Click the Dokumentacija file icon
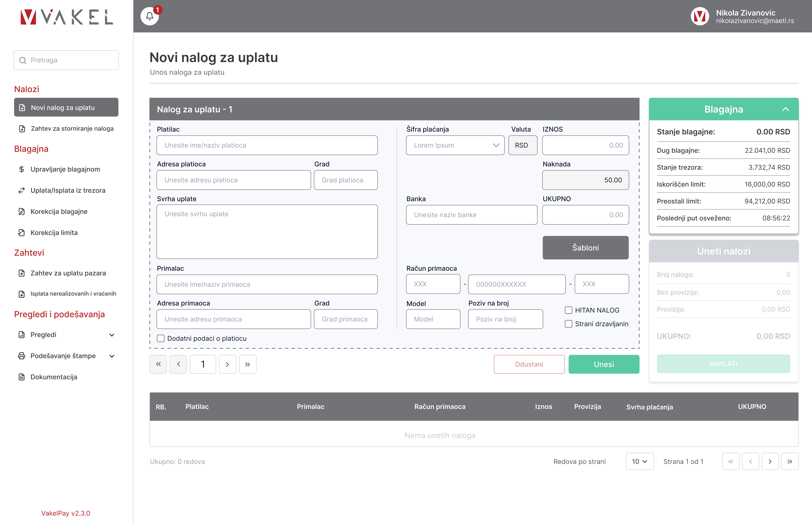This screenshot has height=525, width=812. 21,377
